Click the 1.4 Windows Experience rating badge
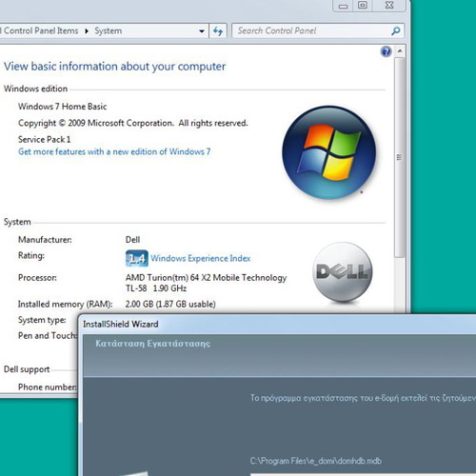 [136, 258]
